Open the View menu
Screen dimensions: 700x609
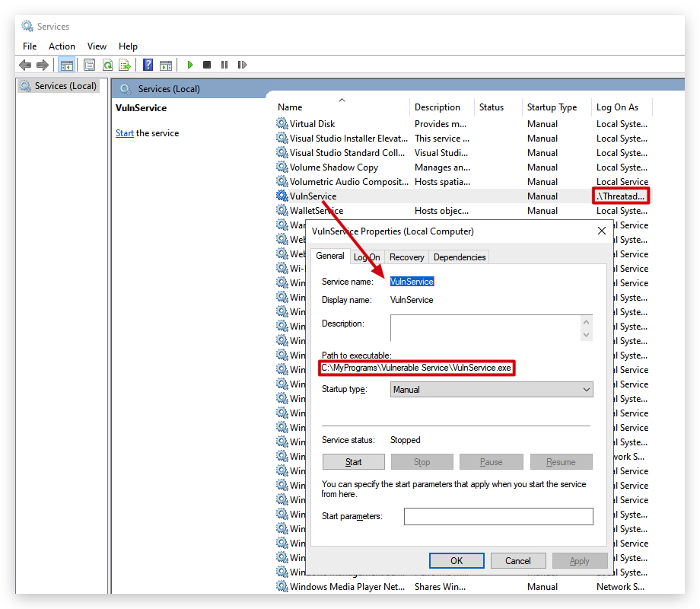click(97, 46)
